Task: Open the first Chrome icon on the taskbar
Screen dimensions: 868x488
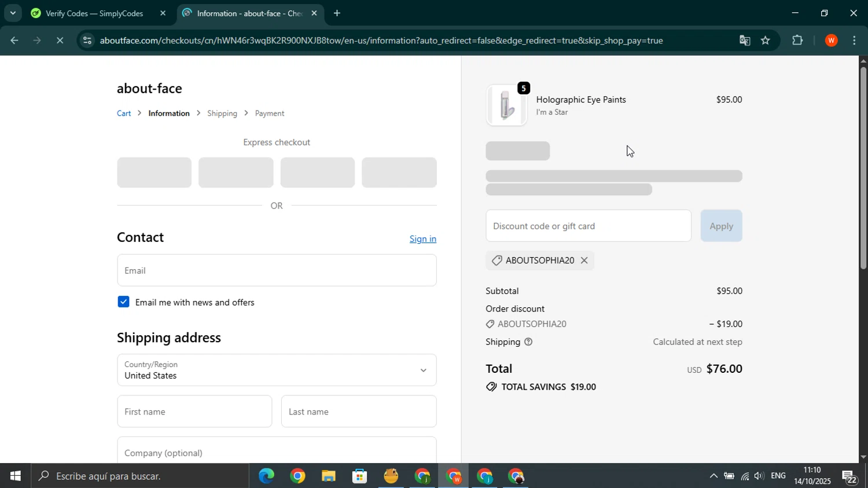Action: [298, 476]
